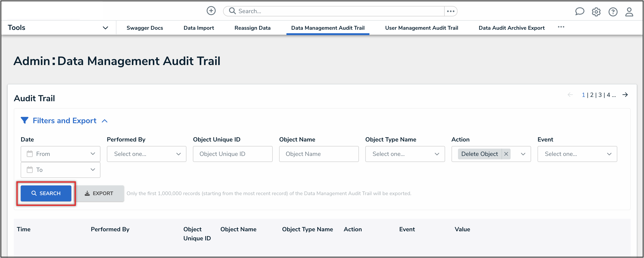Click the plus create-new icon

click(211, 11)
